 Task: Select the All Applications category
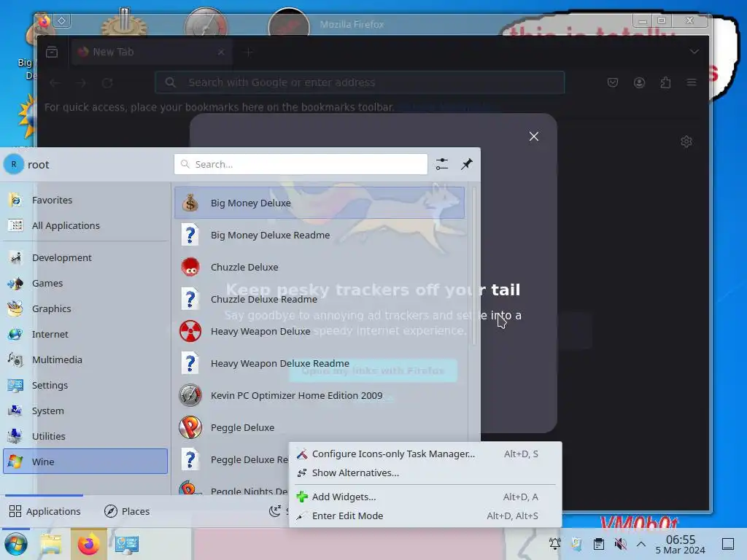(x=85, y=225)
